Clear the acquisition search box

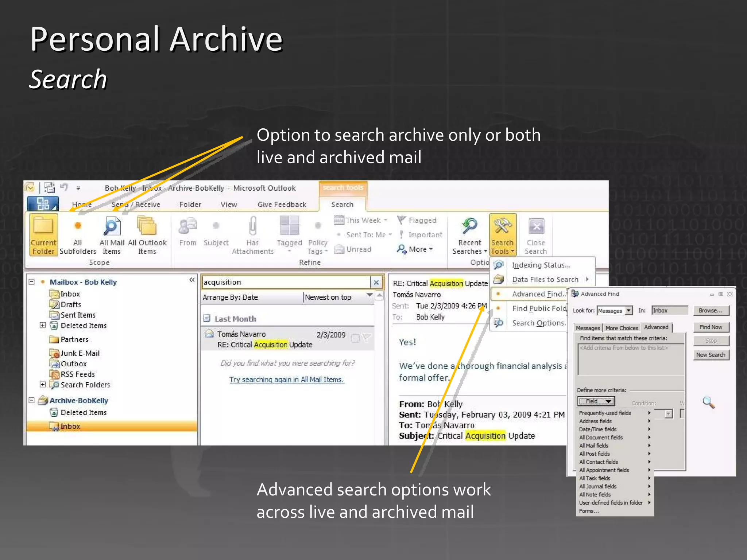(376, 282)
